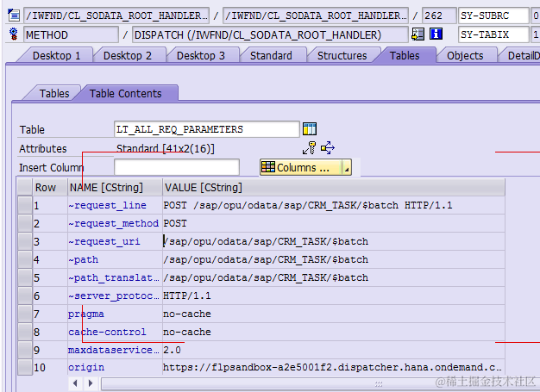
Task: Switch to Desktop 3 tab
Action: 200,55
